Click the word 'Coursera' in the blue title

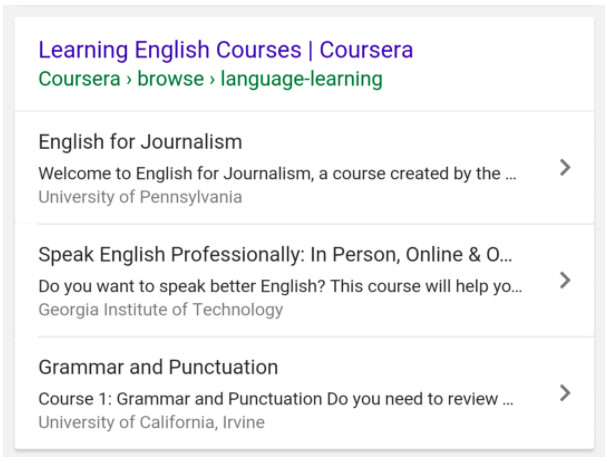366,50
